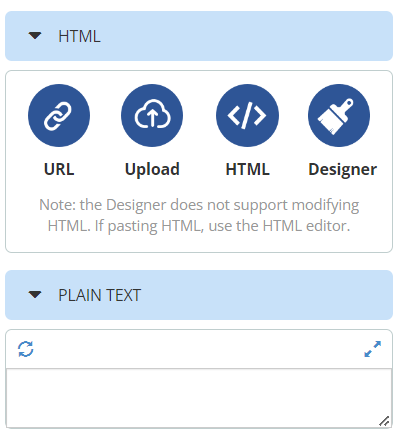Click the Upload cloud icon

pyautogui.click(x=152, y=115)
